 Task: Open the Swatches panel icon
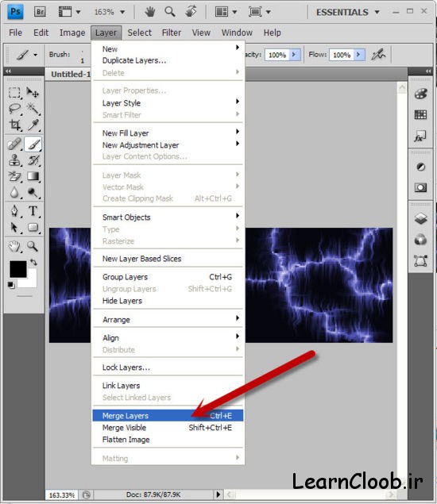click(x=420, y=115)
